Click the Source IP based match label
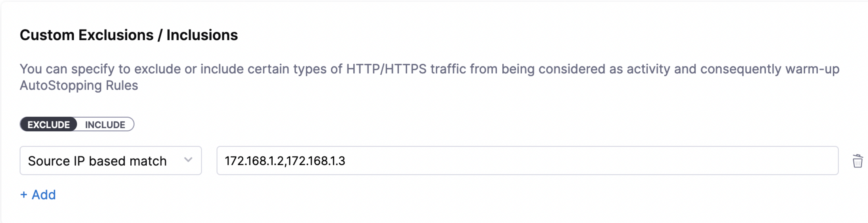This screenshot has height=223, width=868. pyautogui.click(x=97, y=161)
